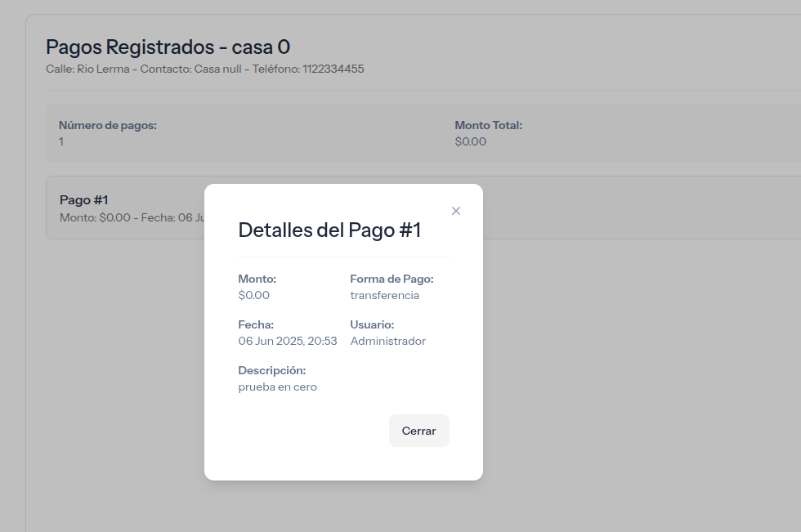Viewport: 801px width, 532px height.
Task: Click the number 1 under Número de pagos
Action: tap(60, 141)
